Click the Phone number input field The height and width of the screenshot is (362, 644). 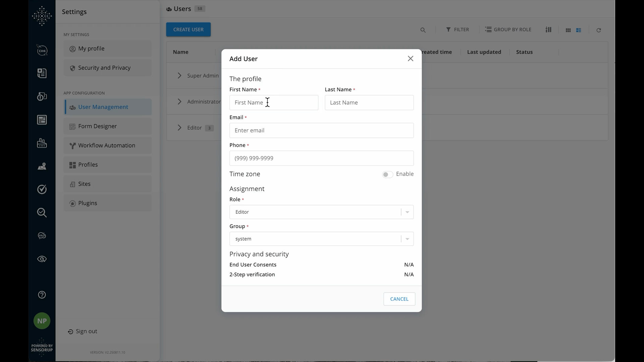(321, 158)
